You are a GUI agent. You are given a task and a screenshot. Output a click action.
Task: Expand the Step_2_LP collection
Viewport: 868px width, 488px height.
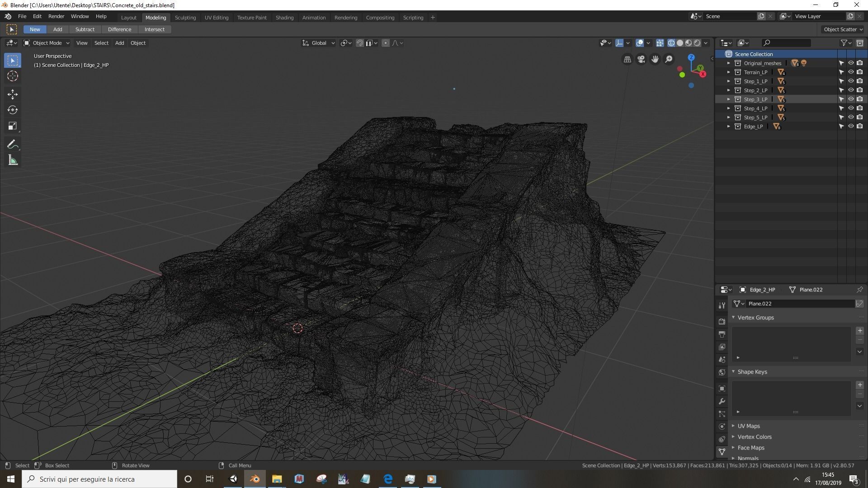click(729, 90)
